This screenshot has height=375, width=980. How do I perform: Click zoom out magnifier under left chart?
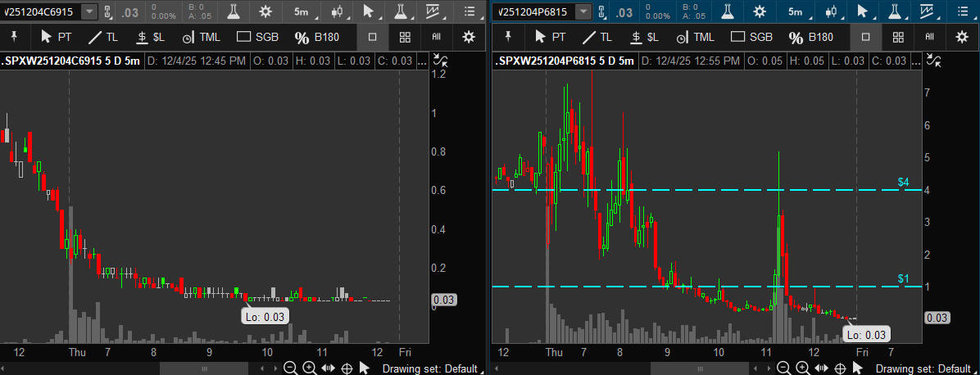pyautogui.click(x=290, y=368)
